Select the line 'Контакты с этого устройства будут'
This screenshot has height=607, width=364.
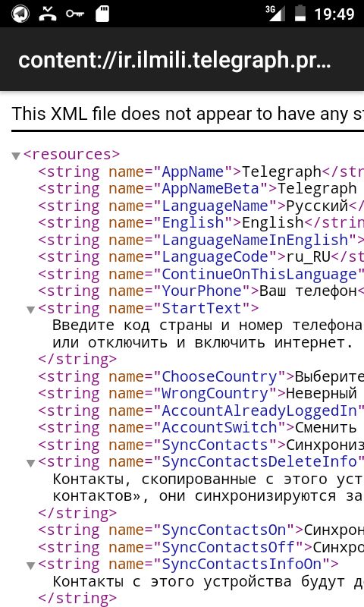pos(208,581)
